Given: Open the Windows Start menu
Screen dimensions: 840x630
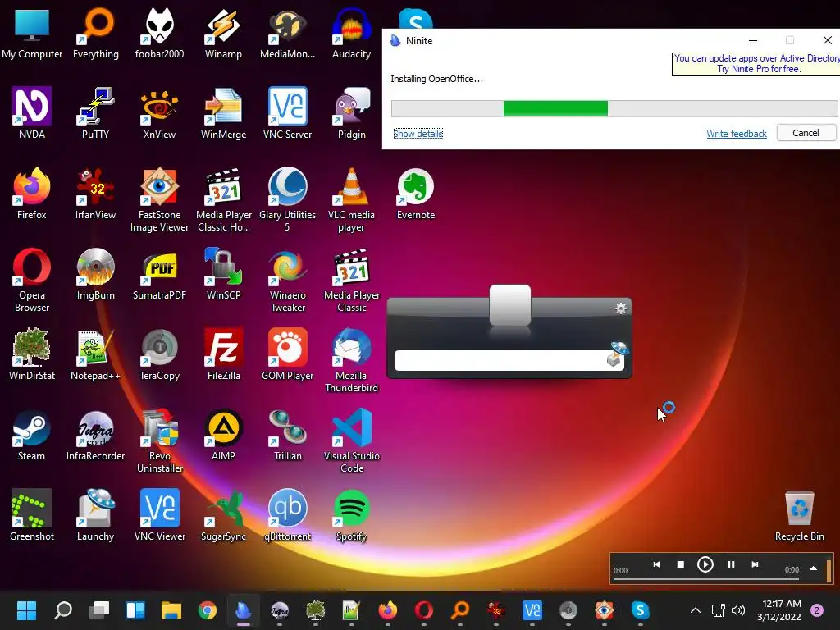Looking at the screenshot, I should point(26,609).
